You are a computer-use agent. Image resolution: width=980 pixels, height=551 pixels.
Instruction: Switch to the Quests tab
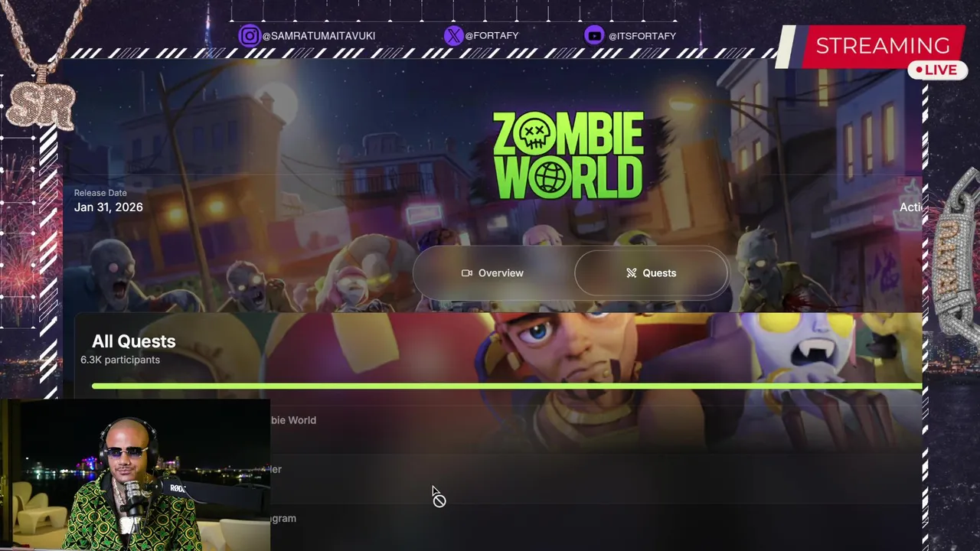coord(652,273)
